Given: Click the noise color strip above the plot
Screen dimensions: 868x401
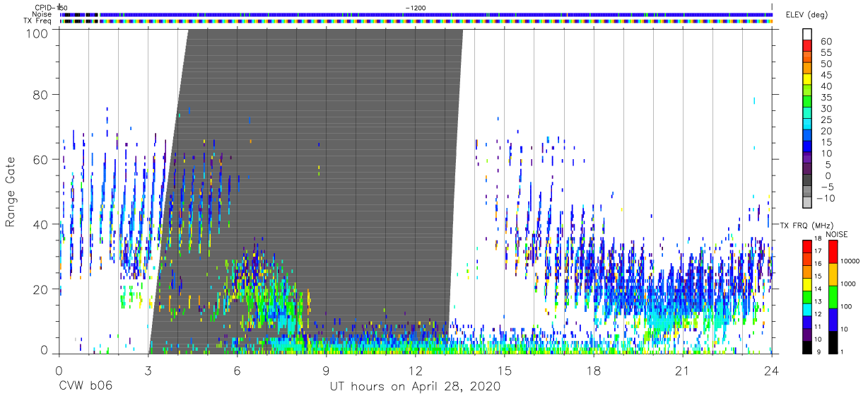Looking at the screenshot, I should pyautogui.click(x=416, y=14).
